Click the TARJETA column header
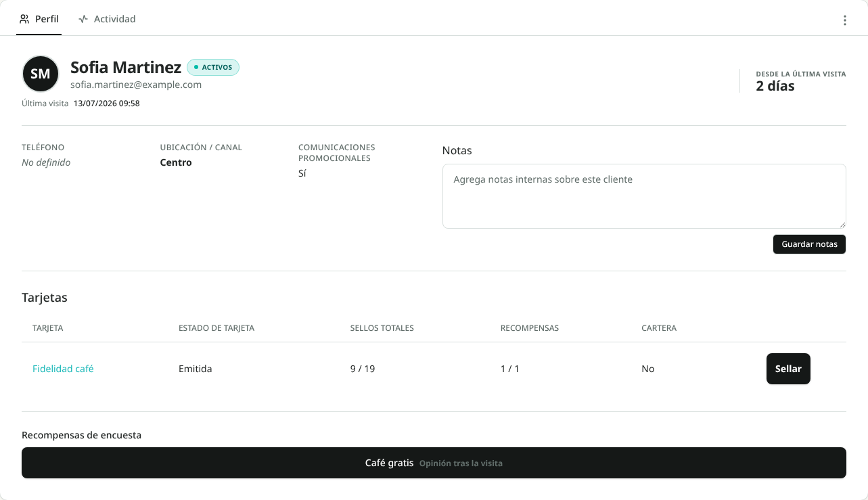Image resolution: width=868 pixels, height=500 pixels. 48,328
